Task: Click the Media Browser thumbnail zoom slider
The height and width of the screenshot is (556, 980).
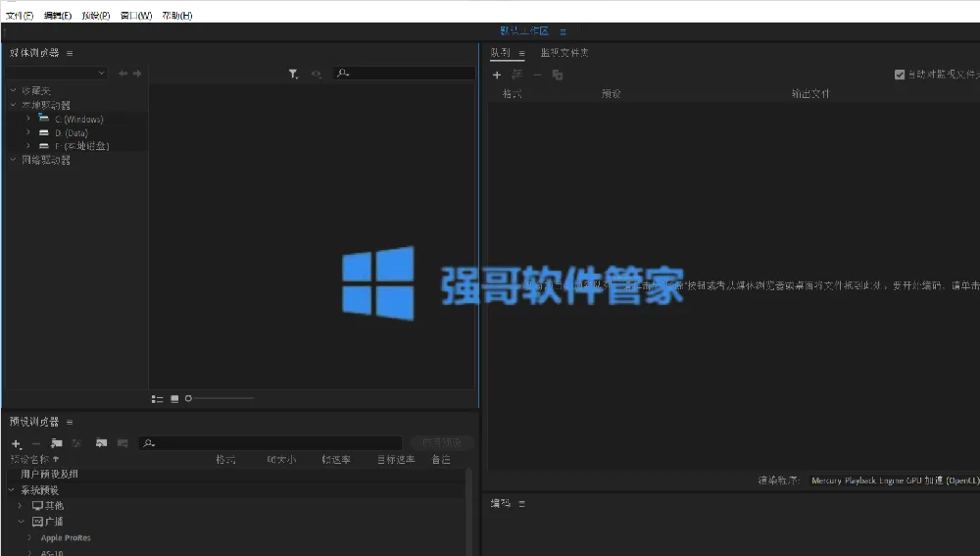Action: (x=220, y=398)
